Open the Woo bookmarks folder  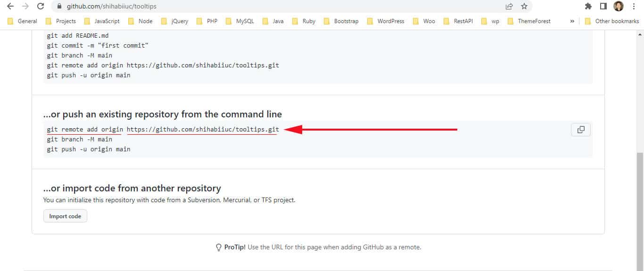click(x=424, y=21)
